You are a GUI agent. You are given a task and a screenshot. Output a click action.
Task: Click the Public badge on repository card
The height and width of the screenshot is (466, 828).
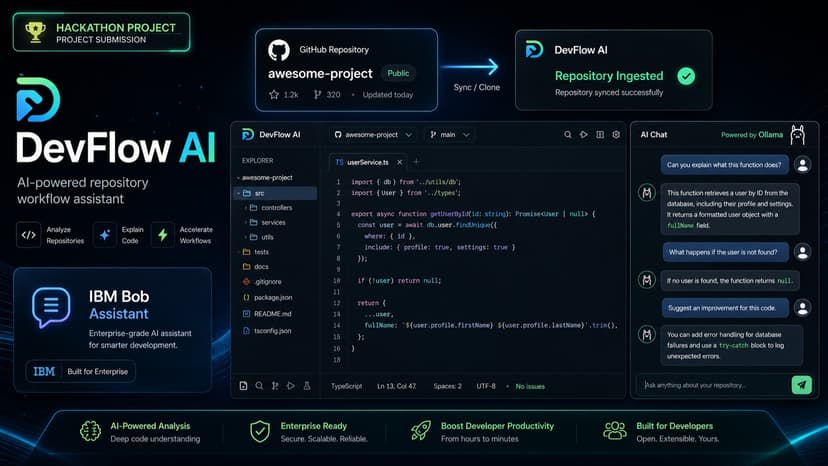coord(398,73)
